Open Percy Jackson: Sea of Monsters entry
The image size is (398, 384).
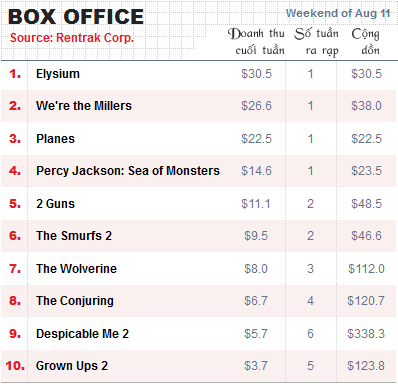(x=128, y=171)
